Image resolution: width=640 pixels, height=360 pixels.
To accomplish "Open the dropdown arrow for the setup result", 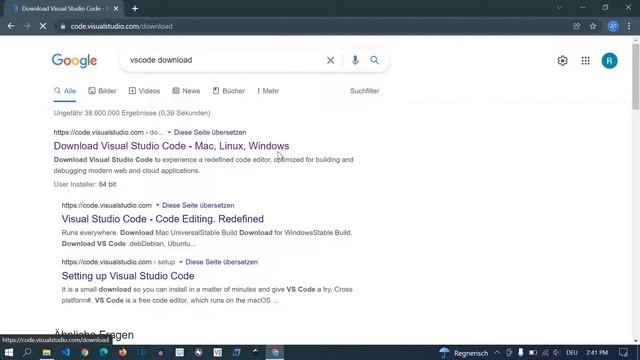I will point(181,262).
